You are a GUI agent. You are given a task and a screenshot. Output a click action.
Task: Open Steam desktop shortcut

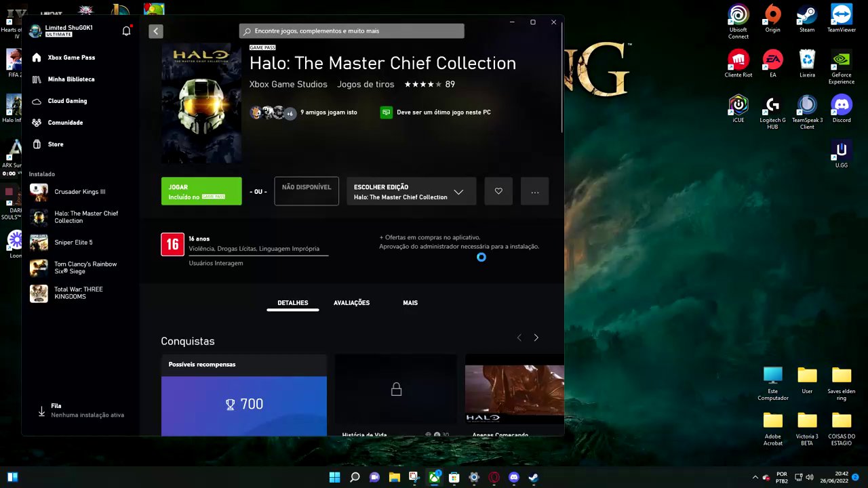[807, 18]
